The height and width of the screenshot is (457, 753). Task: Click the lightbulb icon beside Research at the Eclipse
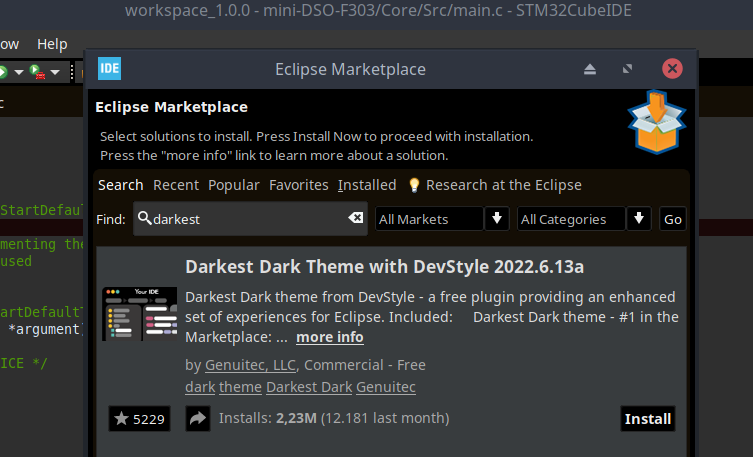click(x=414, y=185)
